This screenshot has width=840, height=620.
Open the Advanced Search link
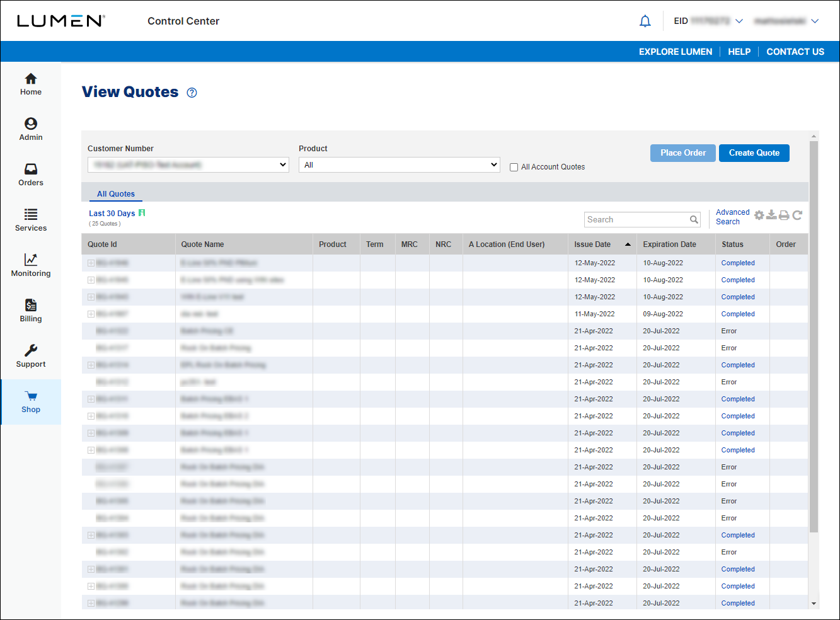(x=732, y=217)
